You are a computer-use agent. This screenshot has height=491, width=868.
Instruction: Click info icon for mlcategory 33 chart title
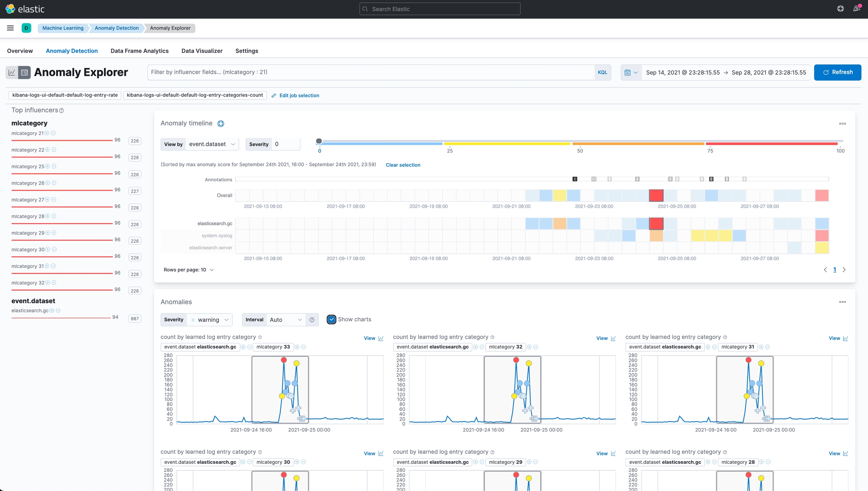point(260,337)
